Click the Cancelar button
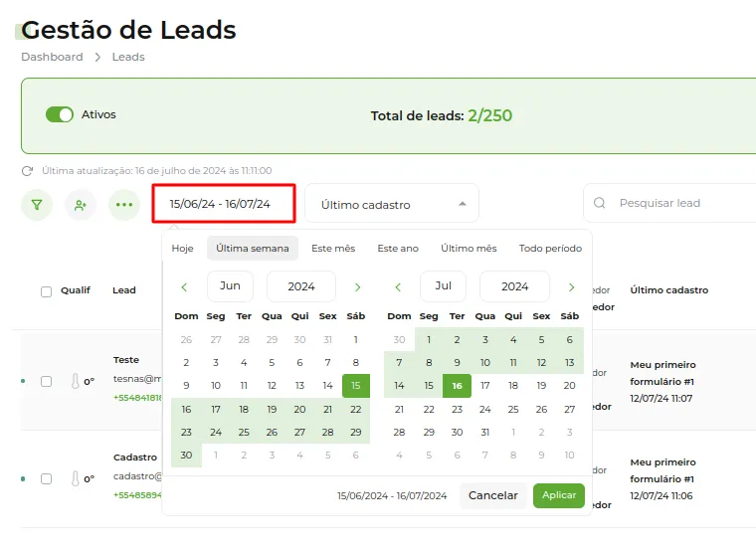This screenshot has width=756, height=551. click(493, 495)
